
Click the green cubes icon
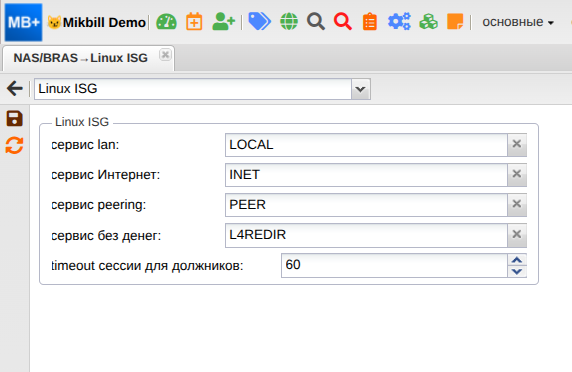point(429,22)
